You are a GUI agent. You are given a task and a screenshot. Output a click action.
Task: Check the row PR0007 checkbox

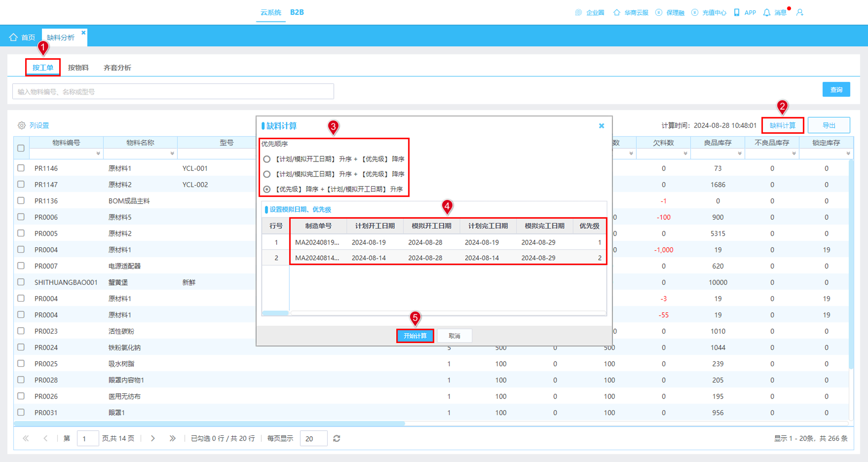coord(21,266)
